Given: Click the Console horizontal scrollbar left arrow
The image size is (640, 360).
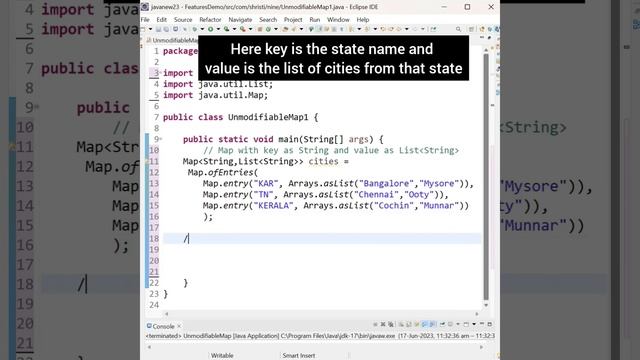Looking at the screenshot, I should tap(149, 347).
